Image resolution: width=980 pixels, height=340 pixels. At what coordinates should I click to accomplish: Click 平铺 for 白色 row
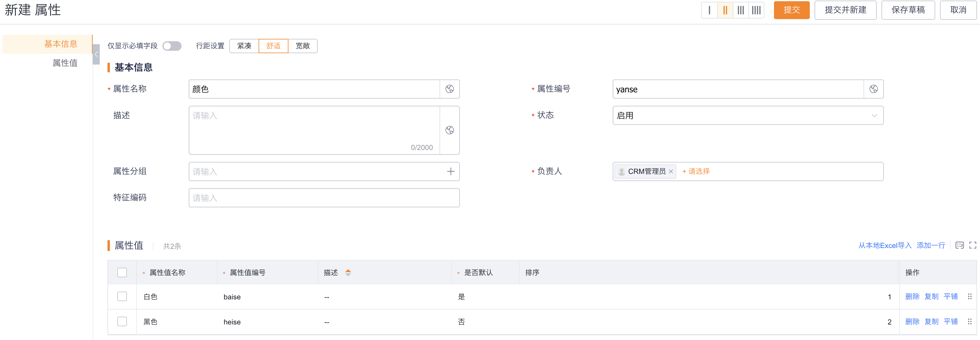click(951, 297)
